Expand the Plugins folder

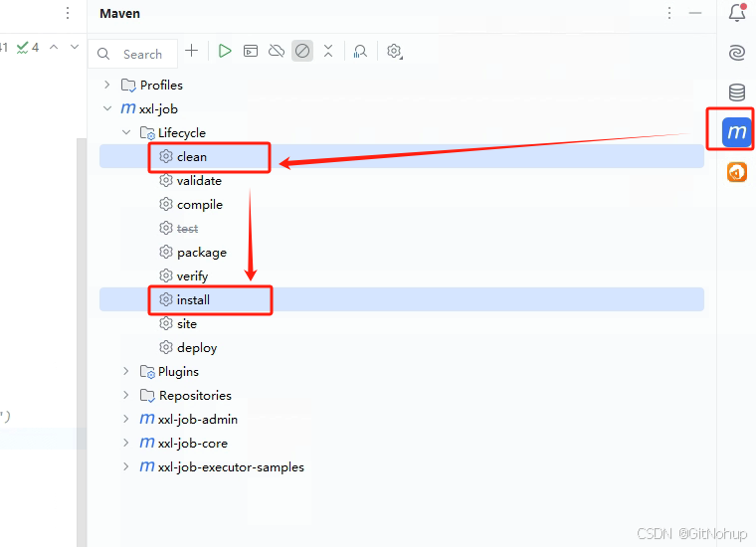click(x=126, y=371)
